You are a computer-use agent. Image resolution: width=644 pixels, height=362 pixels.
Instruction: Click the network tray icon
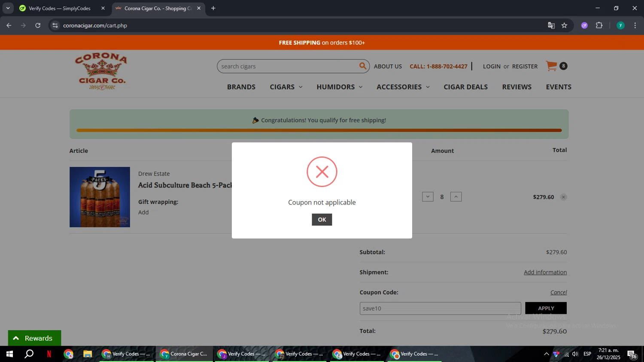tap(566, 354)
